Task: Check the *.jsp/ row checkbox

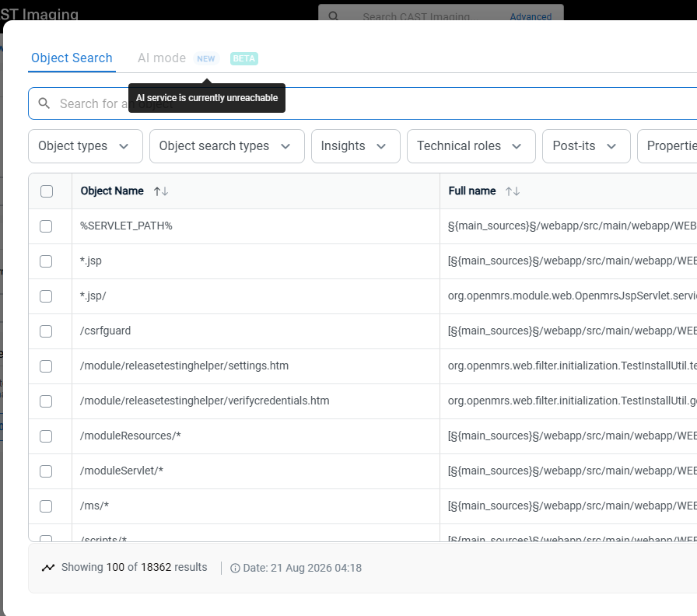Action: click(x=46, y=296)
